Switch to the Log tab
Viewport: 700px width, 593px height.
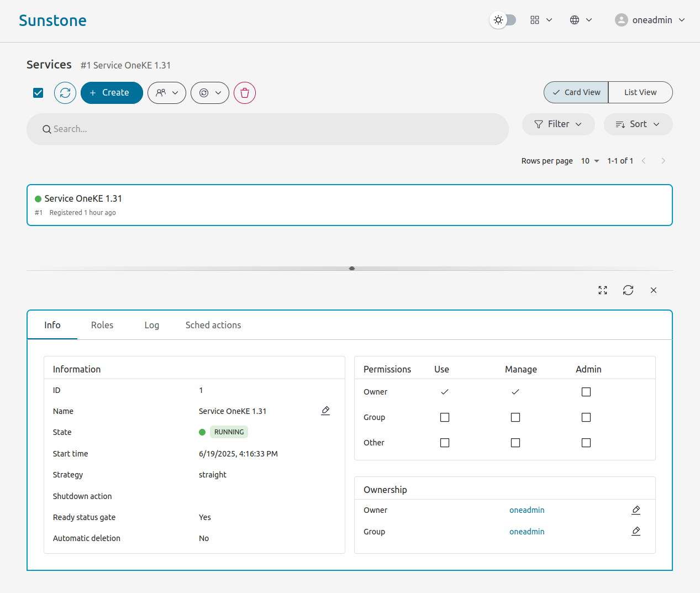coord(152,325)
